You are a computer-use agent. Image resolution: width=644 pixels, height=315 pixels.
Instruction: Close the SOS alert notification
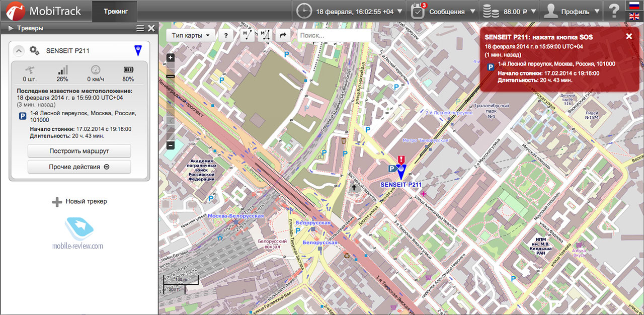pos(629,36)
